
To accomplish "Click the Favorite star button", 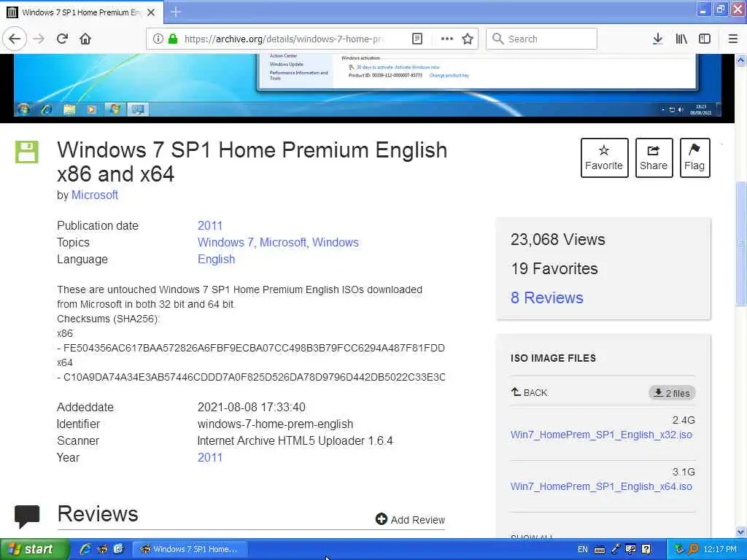I will (604, 157).
